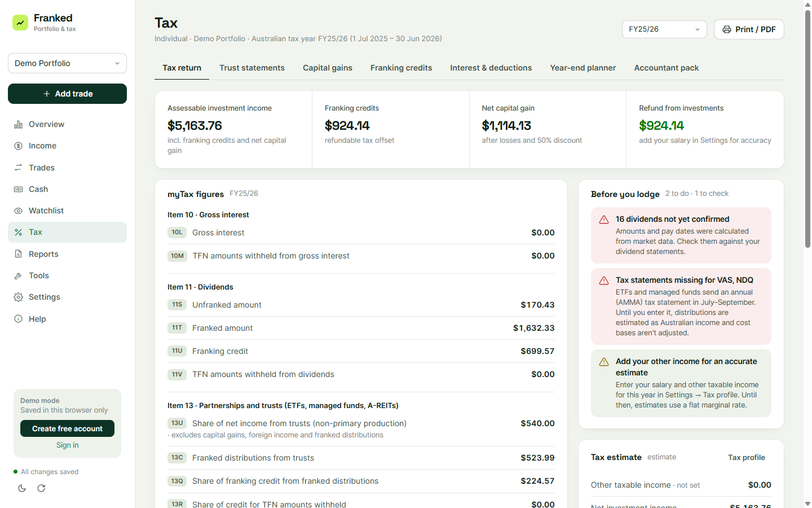Click the Franked logo icon
This screenshot has height=508, width=812.
pos(20,23)
